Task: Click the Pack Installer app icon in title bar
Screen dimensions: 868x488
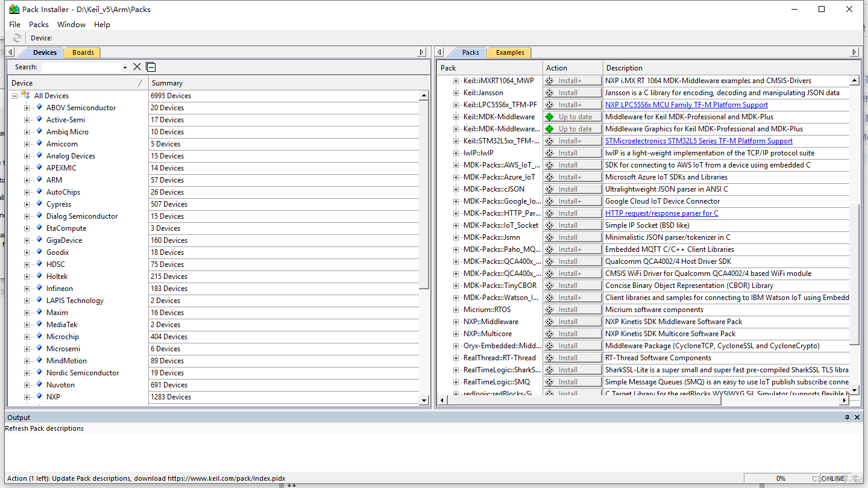Action: pyautogui.click(x=14, y=9)
